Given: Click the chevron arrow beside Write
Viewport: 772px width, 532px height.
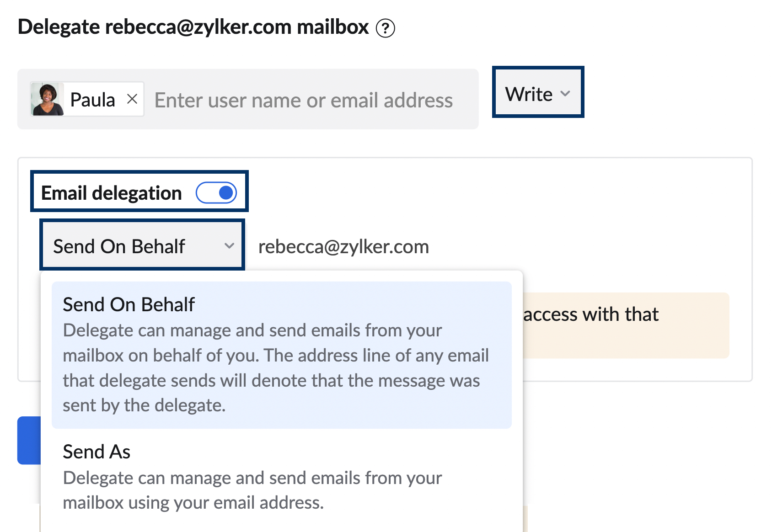Looking at the screenshot, I should [565, 94].
